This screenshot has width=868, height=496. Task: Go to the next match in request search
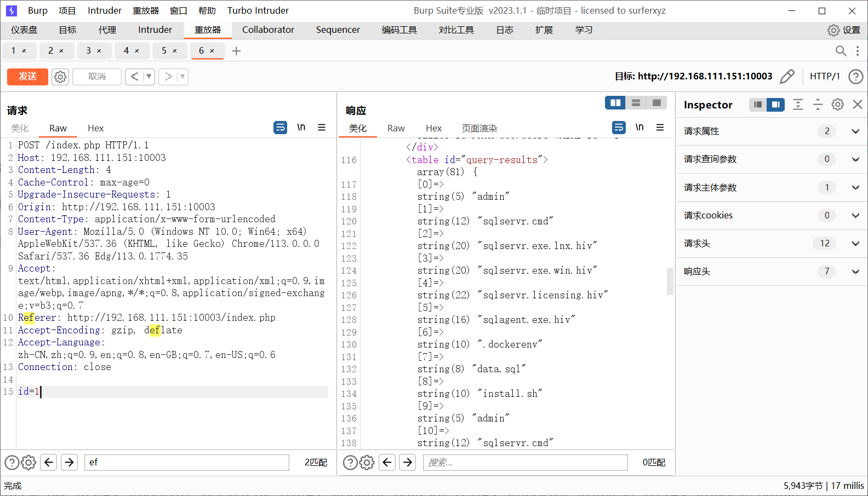[69, 463]
